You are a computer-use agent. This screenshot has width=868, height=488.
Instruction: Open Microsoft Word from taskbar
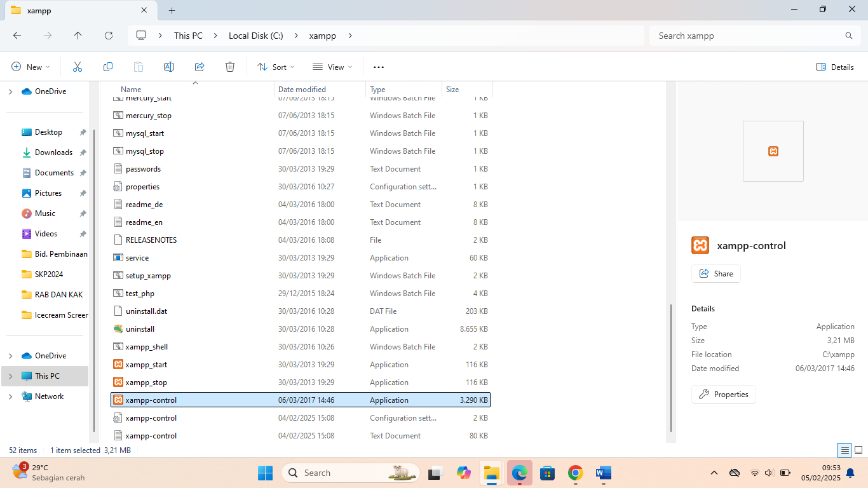[x=604, y=473]
